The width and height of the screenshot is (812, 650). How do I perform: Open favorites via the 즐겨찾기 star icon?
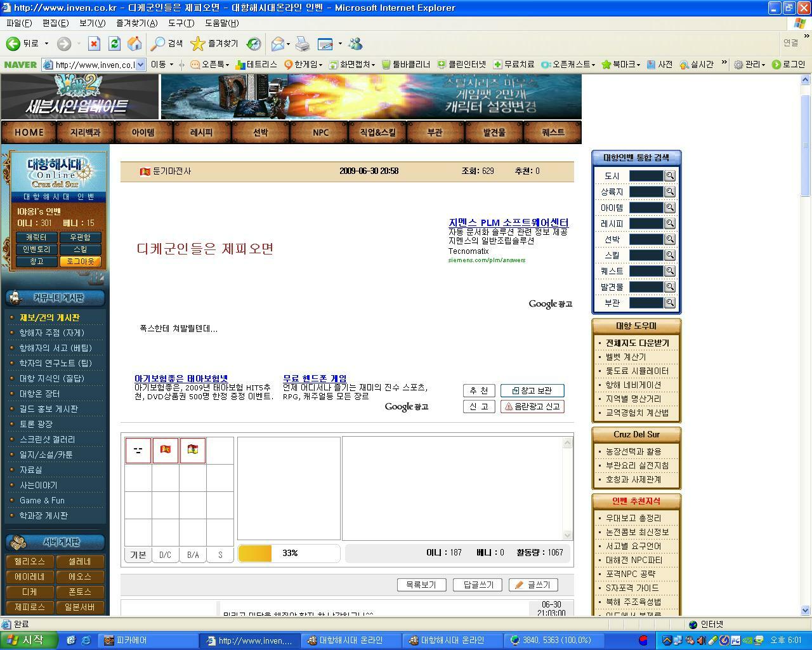198,44
